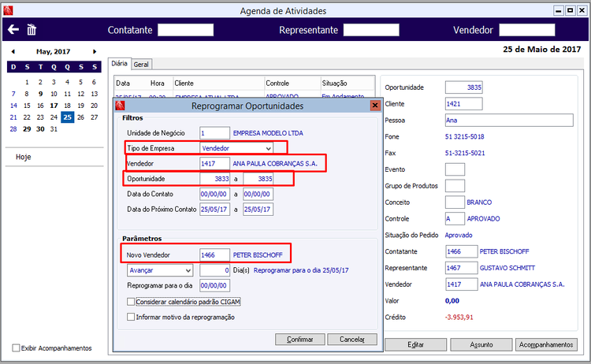Select day 30 in the calendar
Screen dimensions: 591x364
[x=40, y=129]
